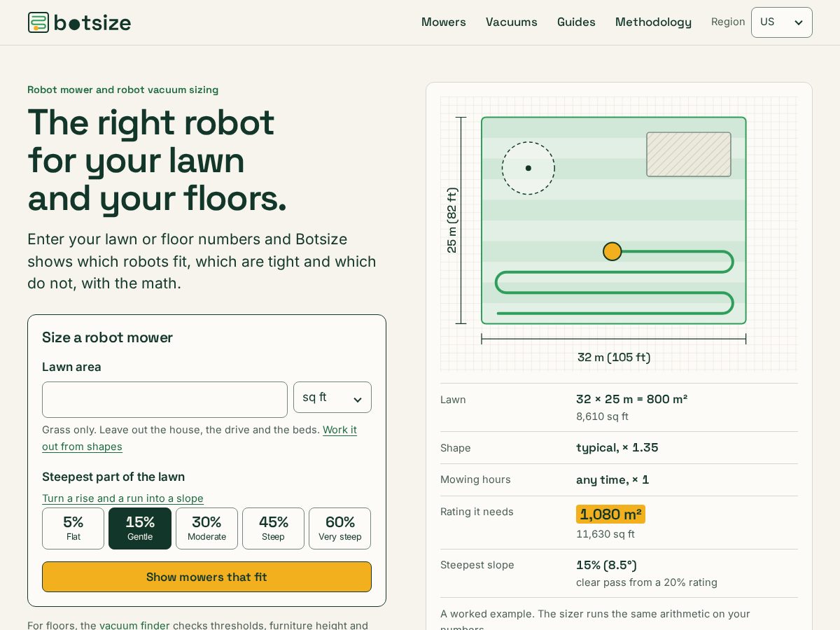Open the vacuum finder link

tap(134, 625)
